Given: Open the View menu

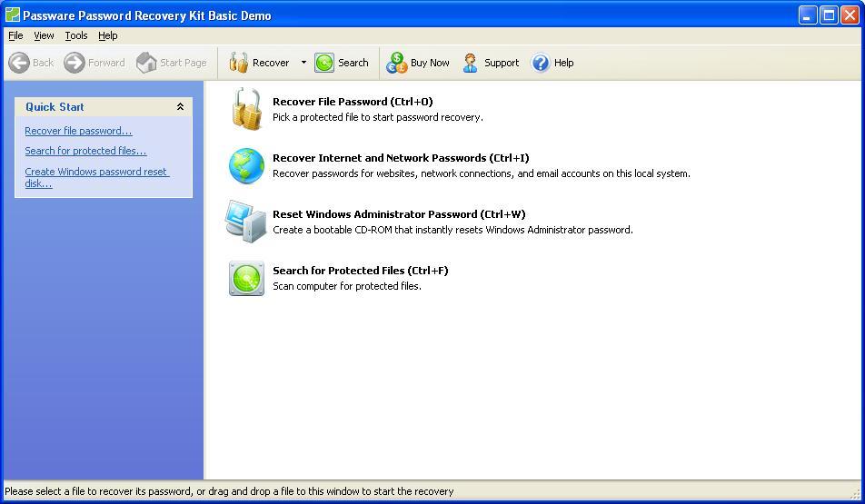Looking at the screenshot, I should click(44, 35).
